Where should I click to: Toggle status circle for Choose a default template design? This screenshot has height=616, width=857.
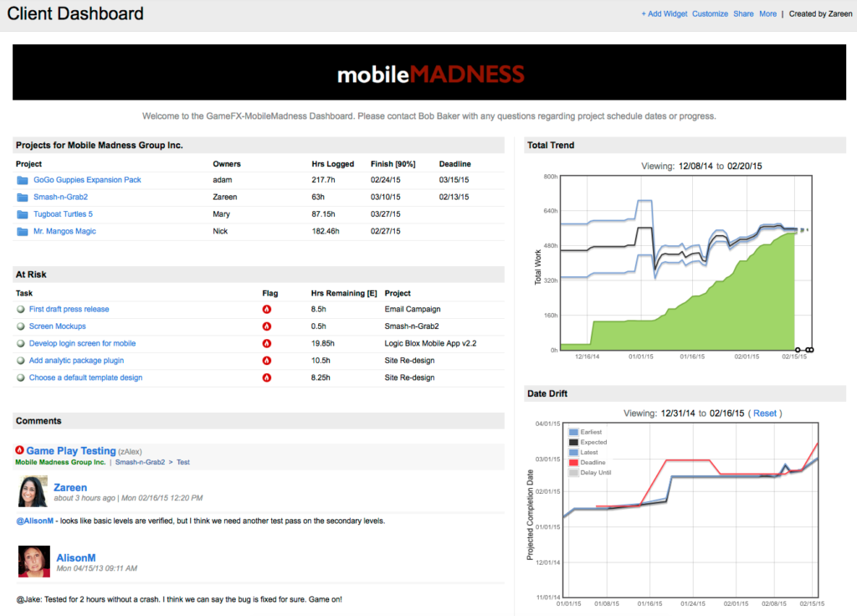pyautogui.click(x=20, y=378)
